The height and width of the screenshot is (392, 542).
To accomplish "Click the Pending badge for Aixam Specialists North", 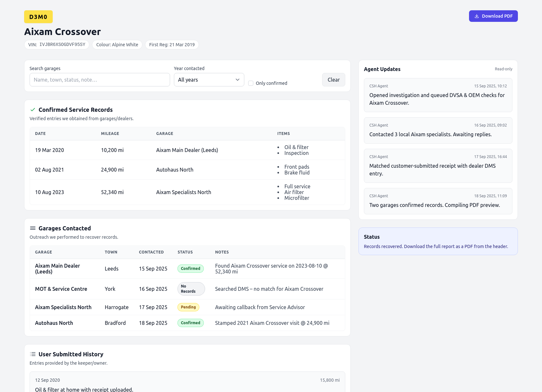I will click(188, 307).
